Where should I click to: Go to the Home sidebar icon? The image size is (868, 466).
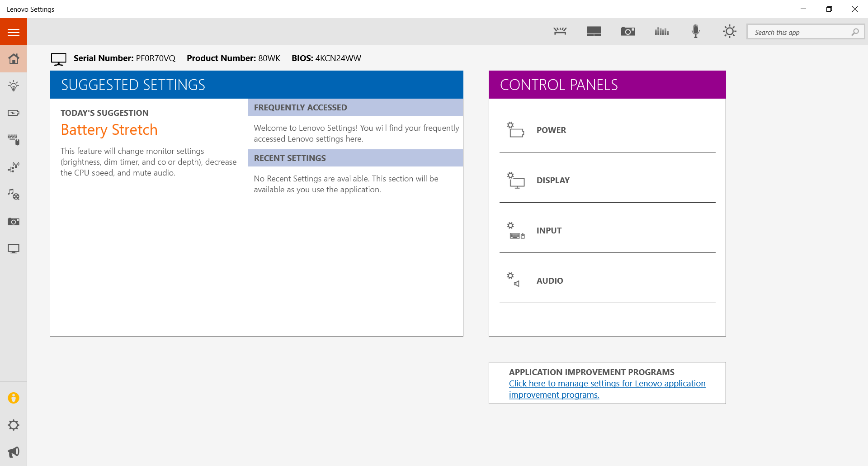point(14,59)
